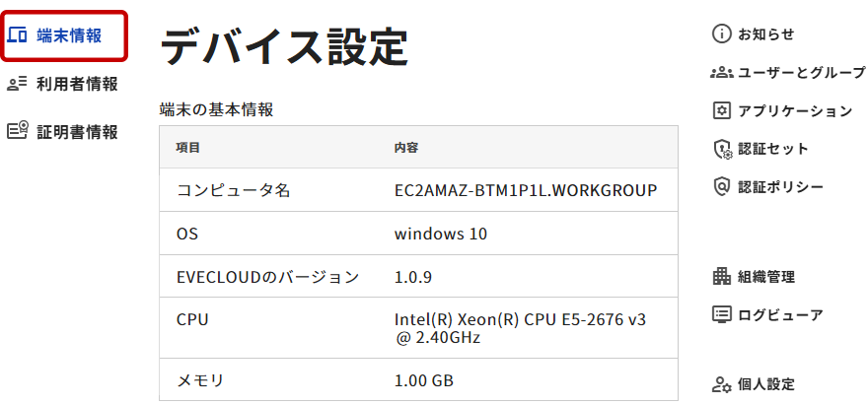Click the 認証セット shield icon
This screenshot has height=405, width=868.
coord(721,149)
